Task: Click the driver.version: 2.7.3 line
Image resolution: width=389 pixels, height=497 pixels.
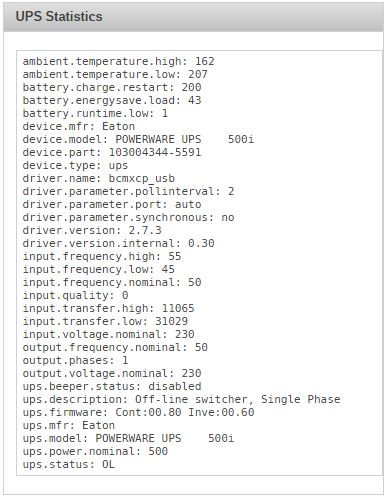Action: (92, 230)
